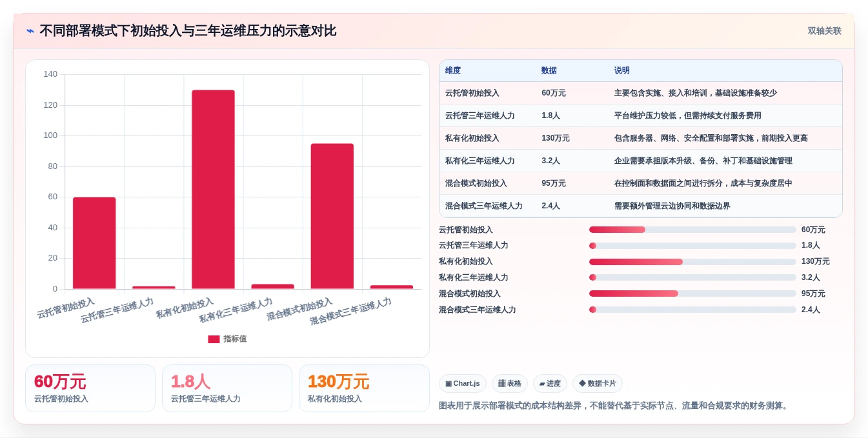Click the 云托管初始投入 progress bar

(x=692, y=230)
